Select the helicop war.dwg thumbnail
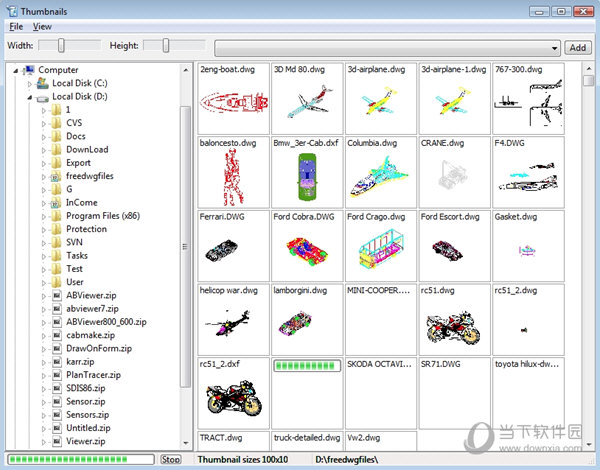This screenshot has width=600, height=470. [233, 320]
